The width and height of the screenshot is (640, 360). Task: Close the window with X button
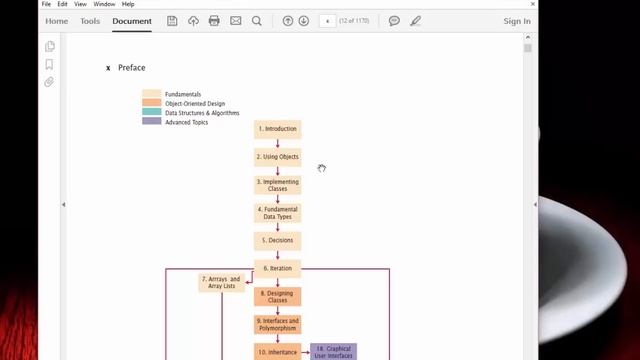(533, 4)
